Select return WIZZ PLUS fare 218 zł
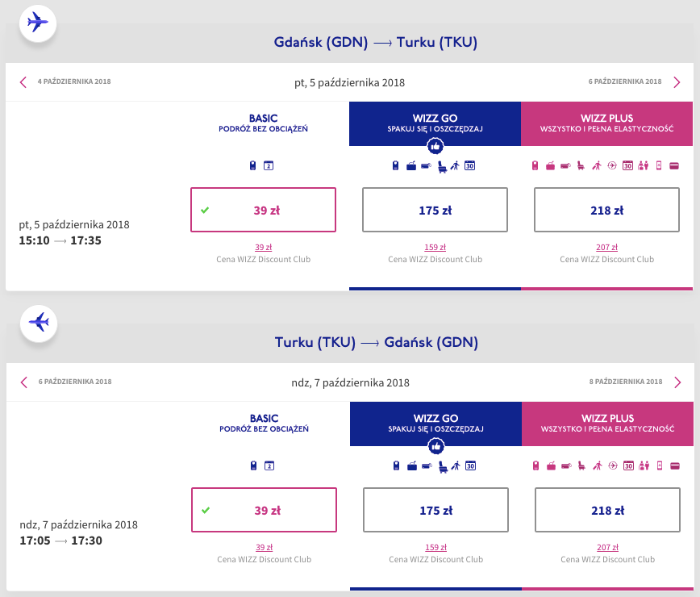 point(608,510)
